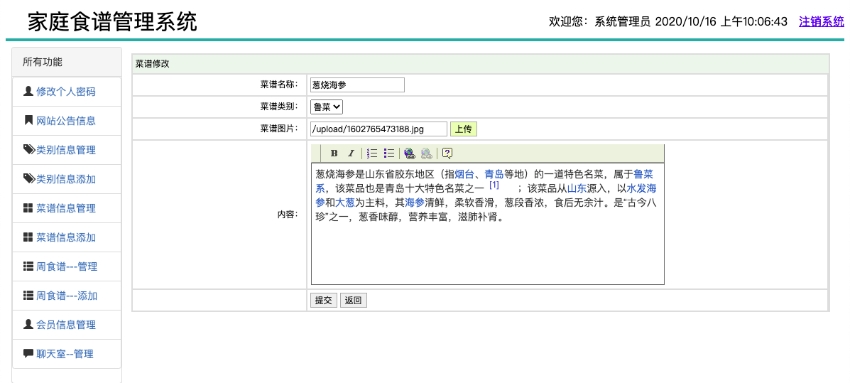The image size is (850, 383).
Task: Click the 家庭食谱管理系统 page title
Action: (113, 22)
